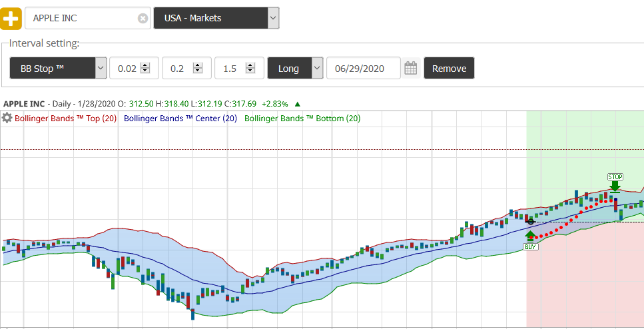Increase the 0.02 stepper value
The image size is (644, 329).
[145, 65]
